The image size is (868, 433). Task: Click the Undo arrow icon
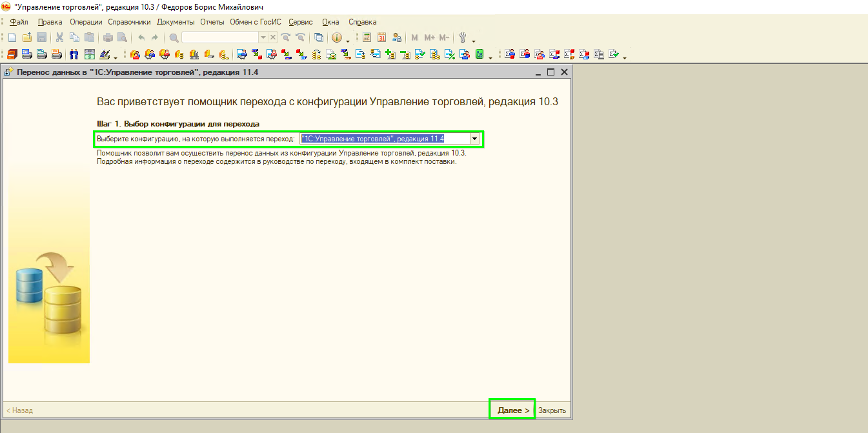click(x=141, y=37)
